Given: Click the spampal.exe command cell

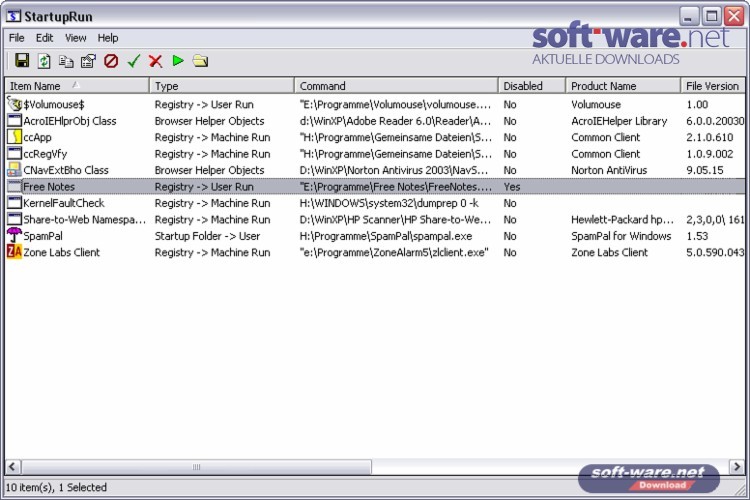Looking at the screenshot, I should tap(386, 236).
